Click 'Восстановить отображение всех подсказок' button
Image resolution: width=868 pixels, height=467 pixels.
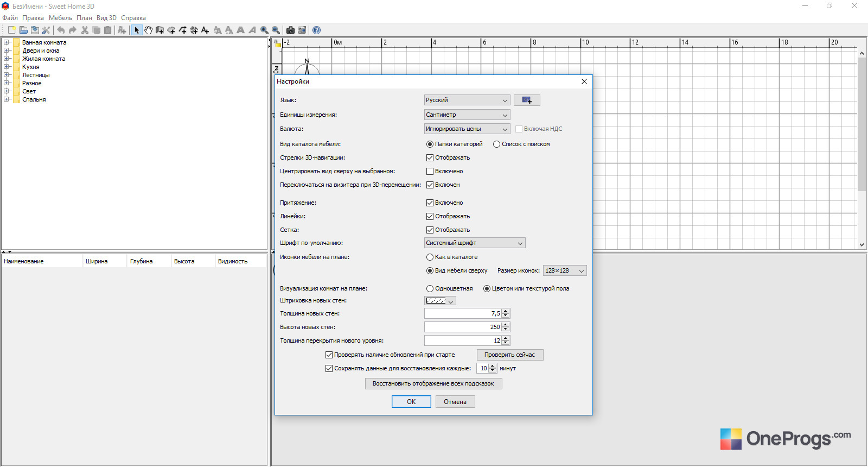(x=433, y=383)
